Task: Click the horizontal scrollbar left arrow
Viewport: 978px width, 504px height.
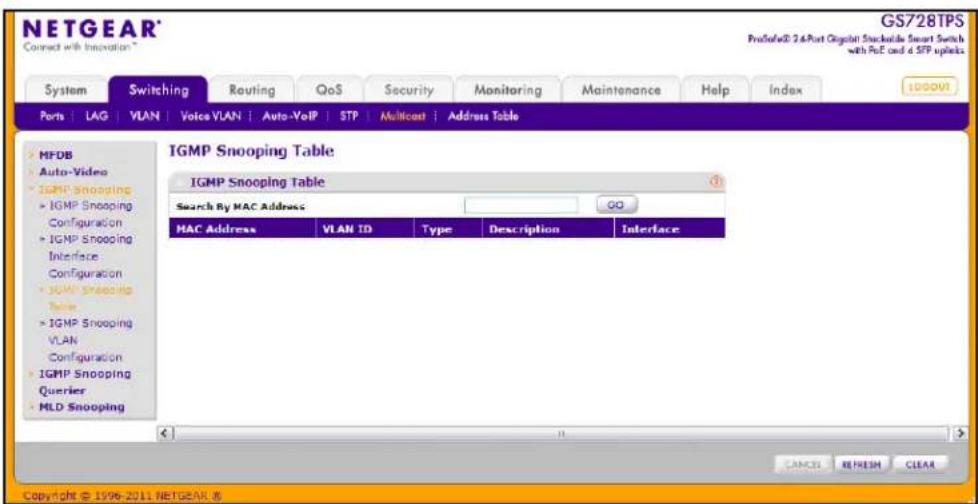Action: pos(166,432)
